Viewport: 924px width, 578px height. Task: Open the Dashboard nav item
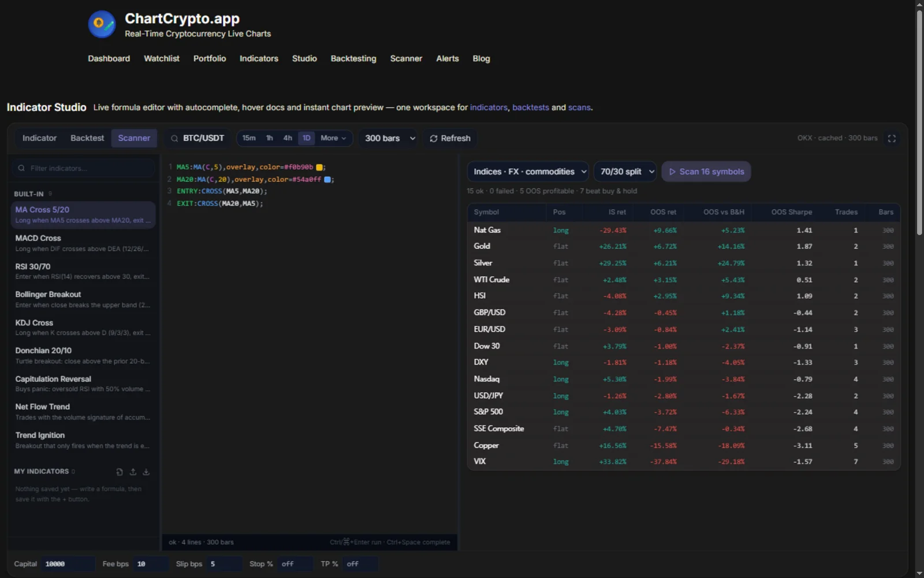pyautogui.click(x=109, y=58)
